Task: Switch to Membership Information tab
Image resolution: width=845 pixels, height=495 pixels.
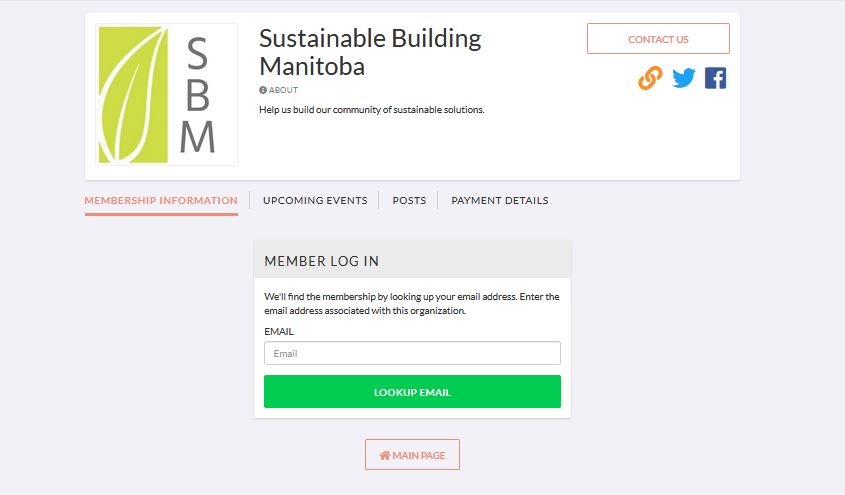Action: tap(161, 200)
